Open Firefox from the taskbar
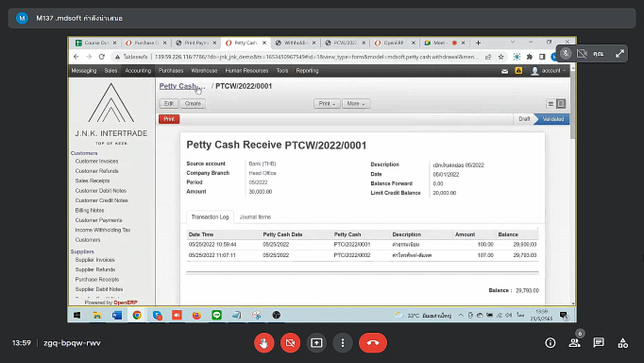 tap(196, 316)
